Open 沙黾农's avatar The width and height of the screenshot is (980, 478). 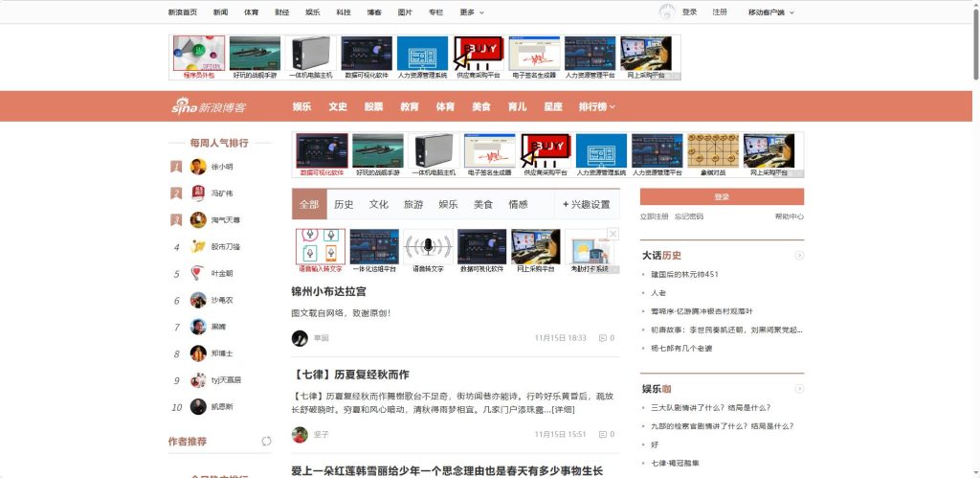(198, 301)
